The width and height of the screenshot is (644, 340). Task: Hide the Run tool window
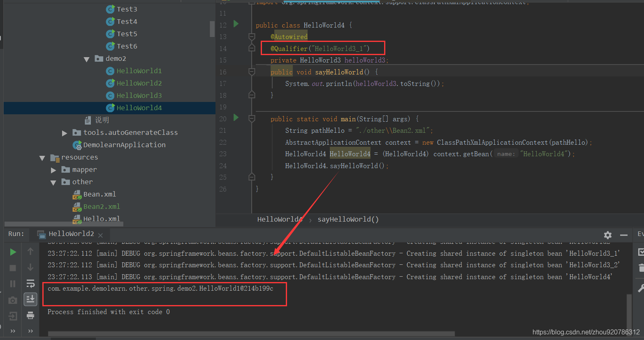coord(624,235)
